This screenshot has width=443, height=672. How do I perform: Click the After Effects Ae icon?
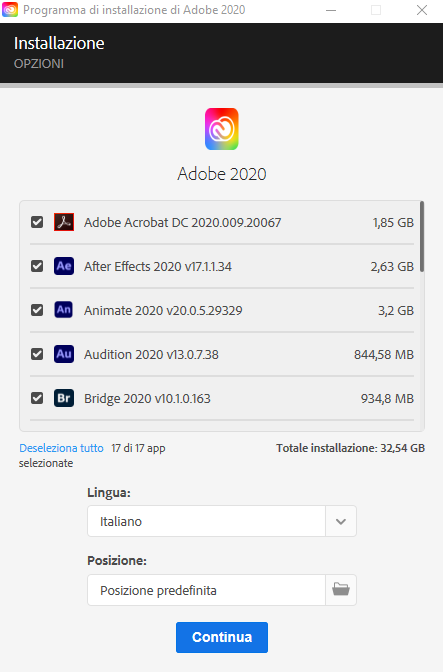64,266
